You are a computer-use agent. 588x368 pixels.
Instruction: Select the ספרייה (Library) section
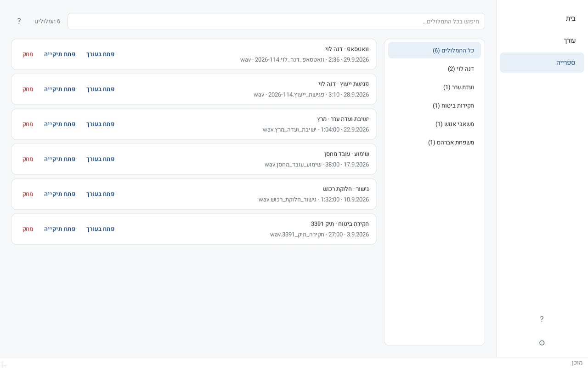[542, 63]
